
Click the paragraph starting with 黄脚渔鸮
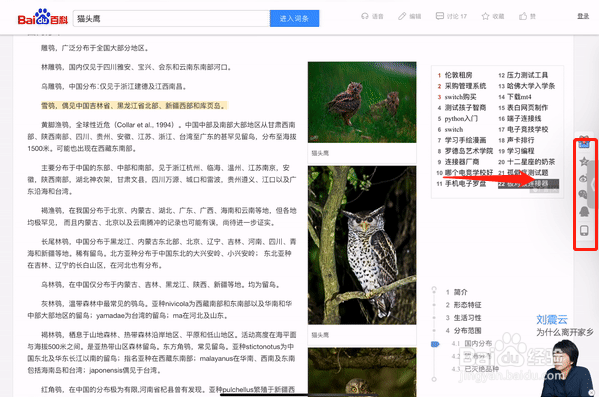[162, 136]
